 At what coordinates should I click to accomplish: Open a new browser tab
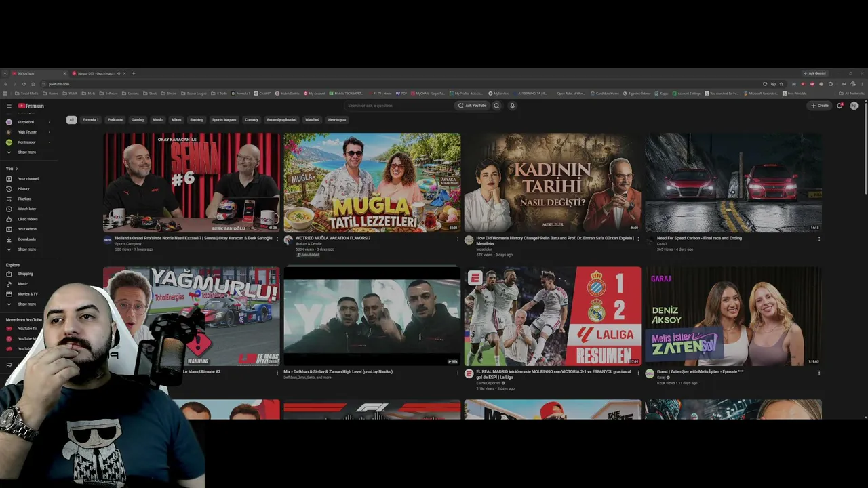[134, 73]
